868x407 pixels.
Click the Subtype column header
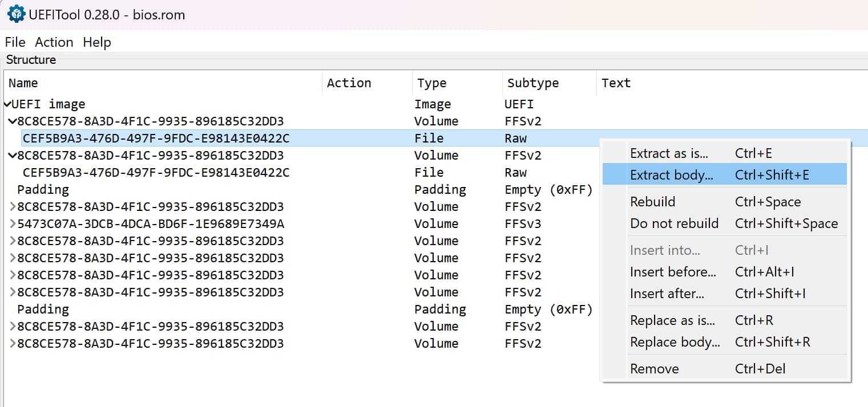tap(549, 83)
